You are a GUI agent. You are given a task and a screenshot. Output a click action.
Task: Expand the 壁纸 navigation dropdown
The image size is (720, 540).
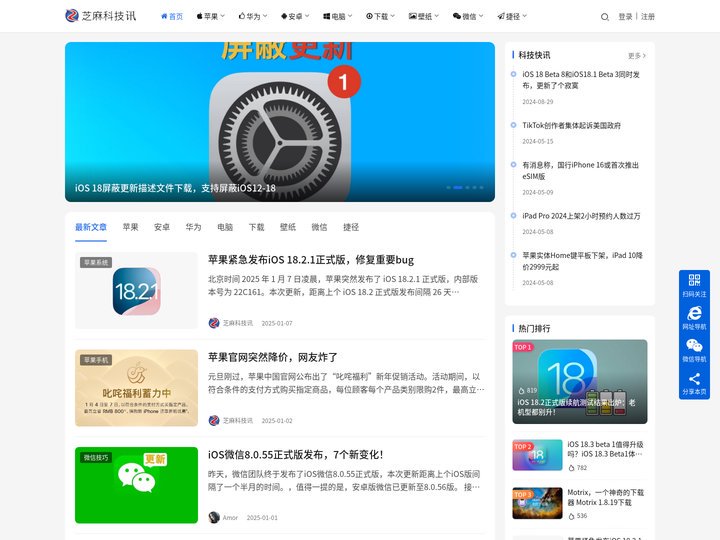[x=424, y=17]
